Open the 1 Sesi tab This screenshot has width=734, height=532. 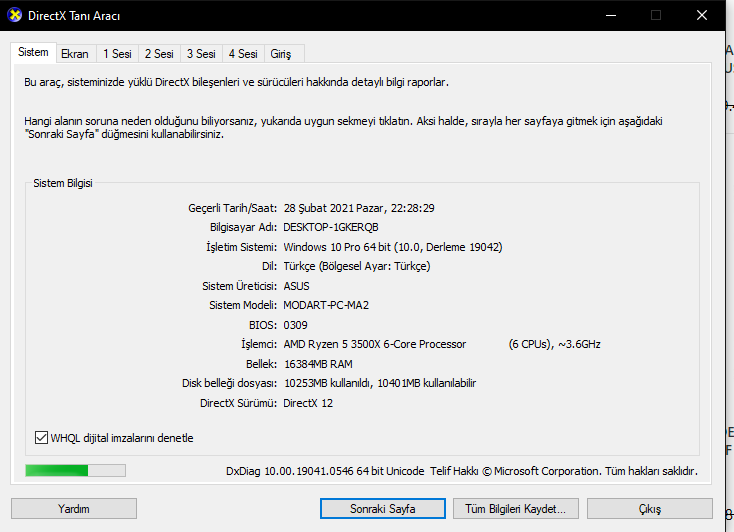pyautogui.click(x=117, y=54)
